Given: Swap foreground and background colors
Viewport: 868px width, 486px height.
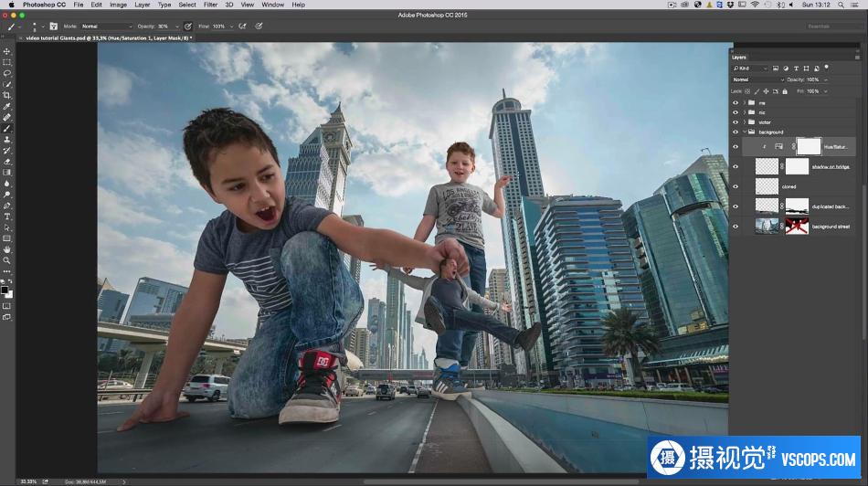Looking at the screenshot, I should (10, 281).
